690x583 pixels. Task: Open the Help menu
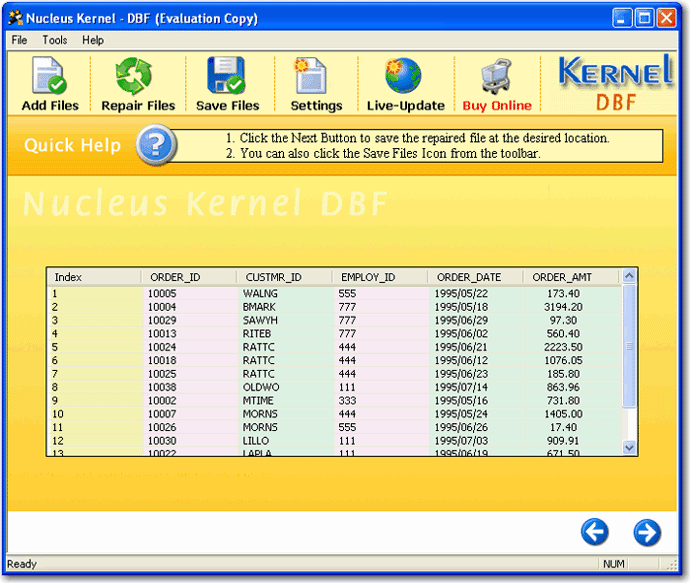point(93,40)
